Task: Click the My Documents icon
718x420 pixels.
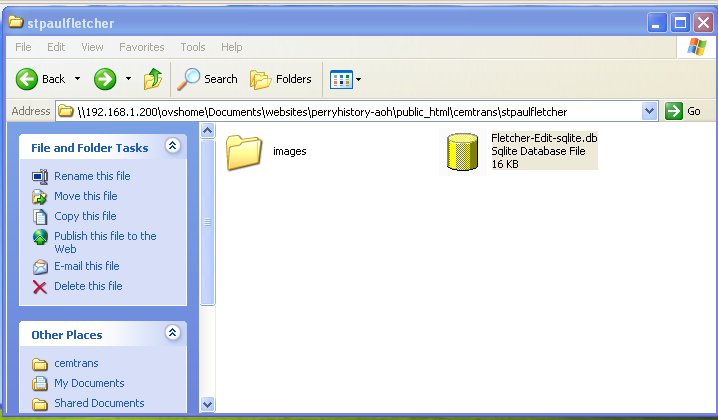Action: coord(40,383)
